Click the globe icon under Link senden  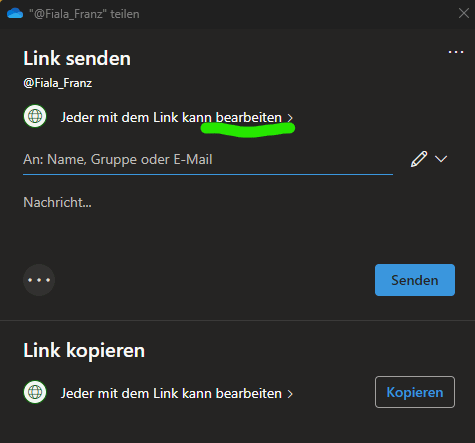click(x=35, y=116)
